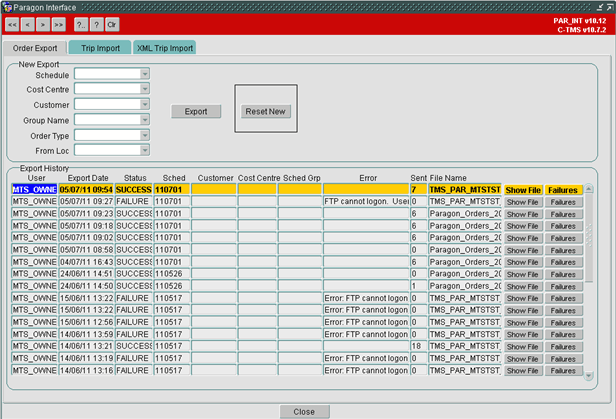The width and height of the screenshot is (616, 419).
Task: Click export date 14/06/11 13:59
Action: (86, 334)
